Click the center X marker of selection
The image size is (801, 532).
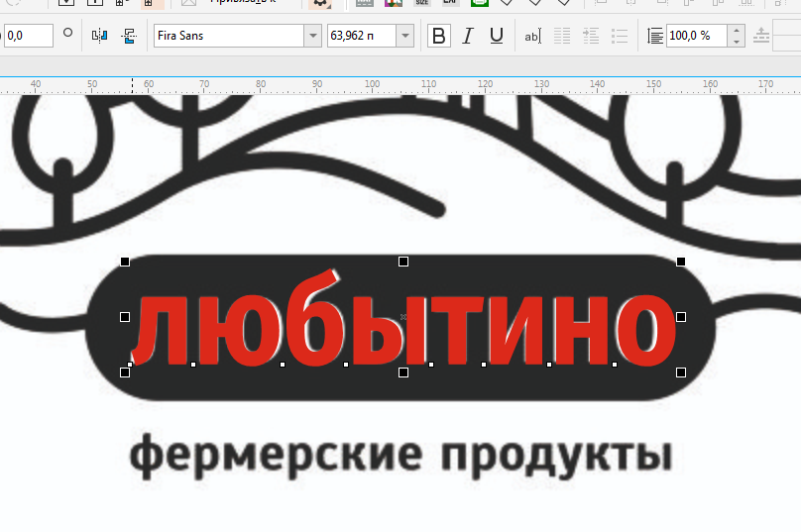(x=403, y=317)
